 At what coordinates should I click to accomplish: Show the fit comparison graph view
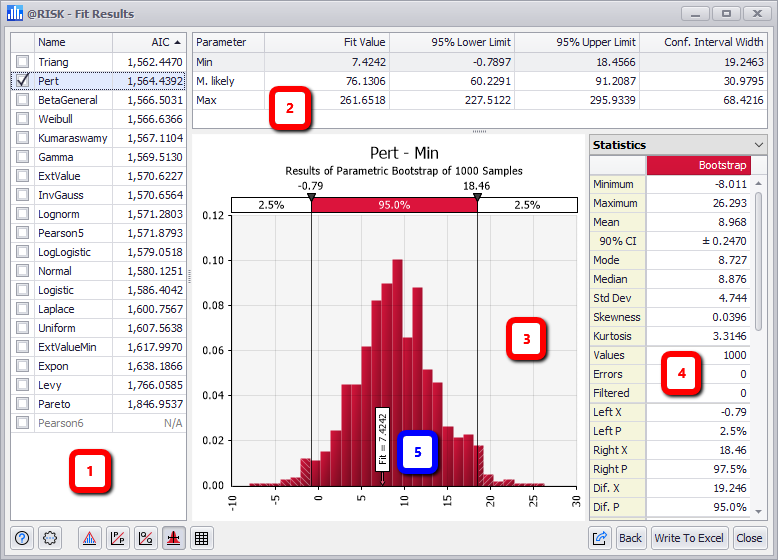click(x=90, y=538)
